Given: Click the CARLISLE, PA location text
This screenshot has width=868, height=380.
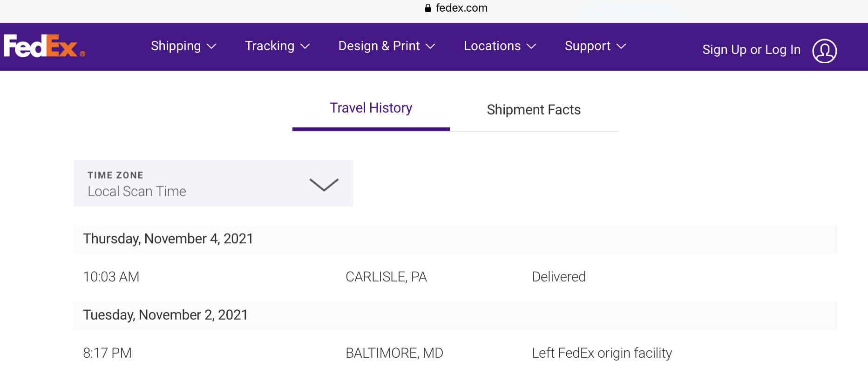Looking at the screenshot, I should tap(386, 277).
